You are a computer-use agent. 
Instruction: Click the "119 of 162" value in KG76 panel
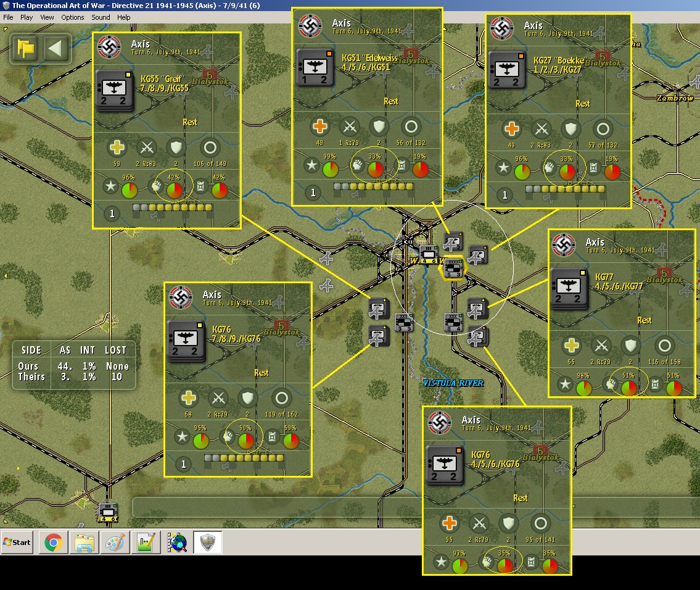pos(281,415)
